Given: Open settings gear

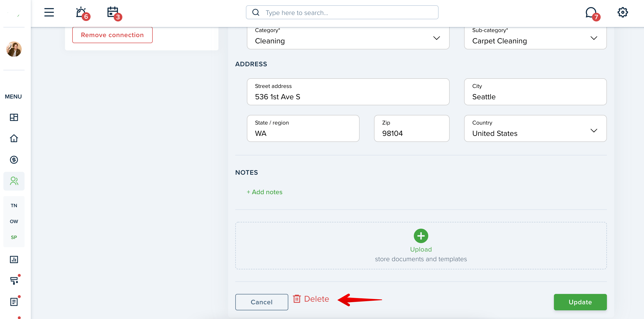Looking at the screenshot, I should click(x=623, y=12).
